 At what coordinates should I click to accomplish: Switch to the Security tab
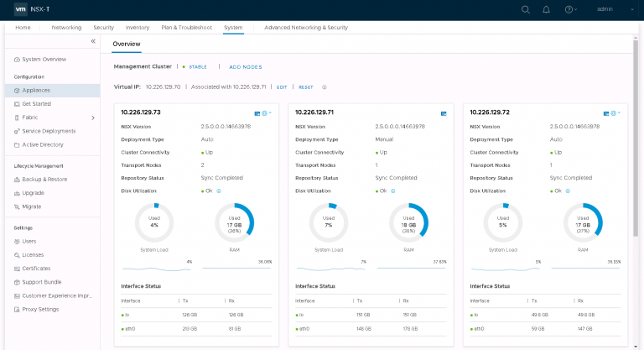[103, 28]
